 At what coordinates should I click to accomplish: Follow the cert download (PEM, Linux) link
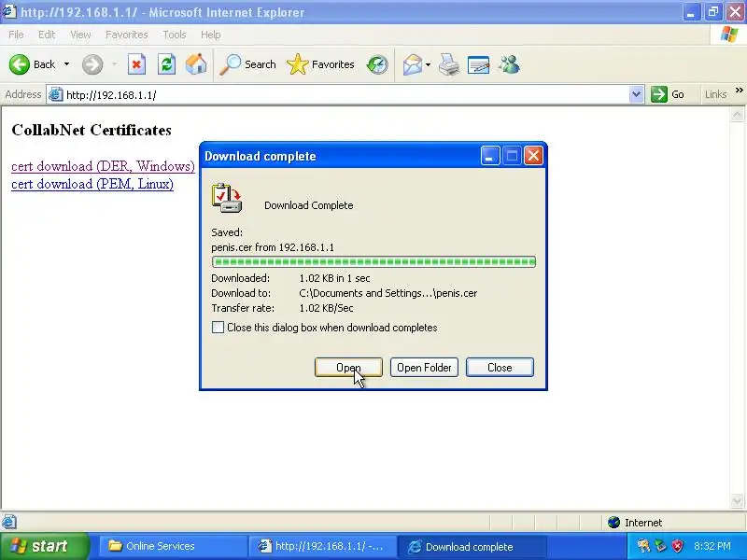(92, 184)
